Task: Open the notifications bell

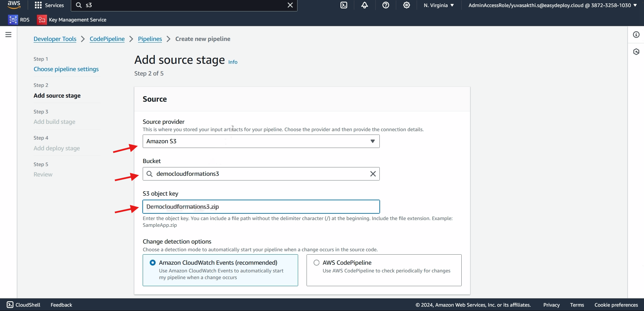Action: pos(365,5)
